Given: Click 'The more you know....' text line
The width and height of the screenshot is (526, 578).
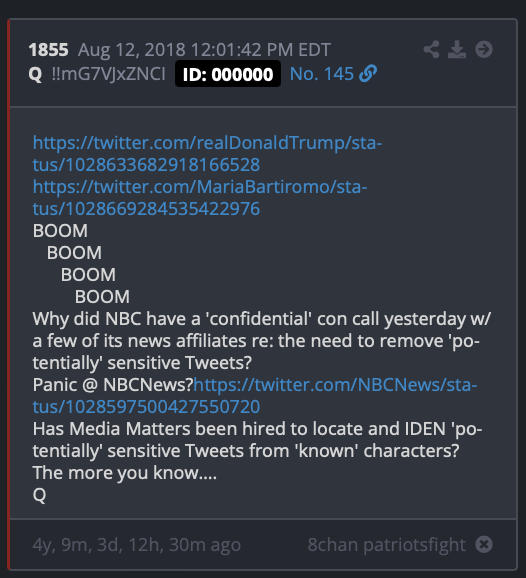Looking at the screenshot, I should pyautogui.click(x=125, y=473).
